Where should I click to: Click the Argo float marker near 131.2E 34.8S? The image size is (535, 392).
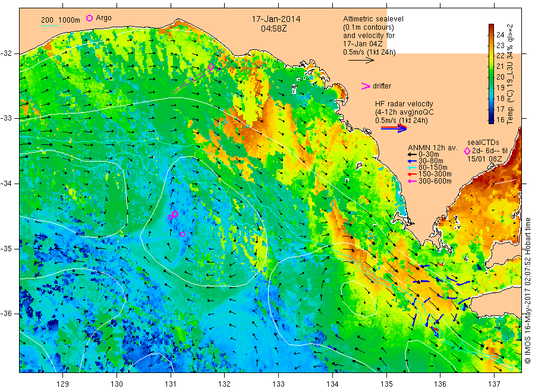pyautogui.click(x=182, y=234)
